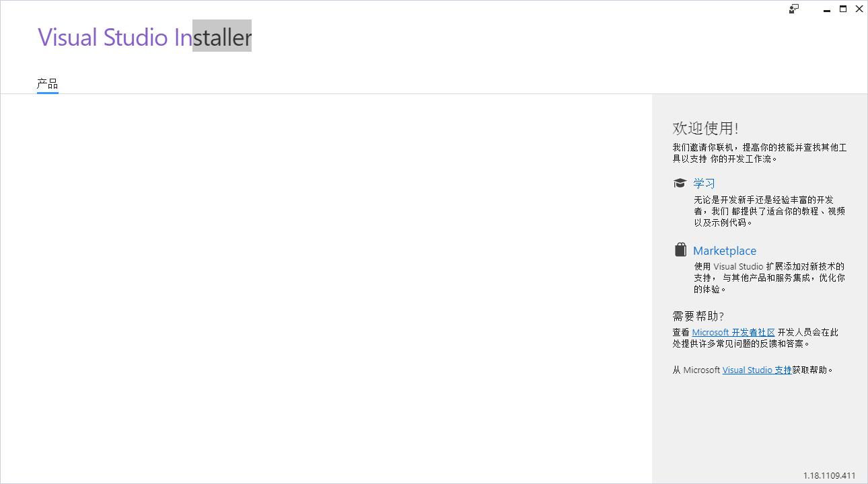868x484 pixels.
Task: Maximize the installer window
Action: 843,9
